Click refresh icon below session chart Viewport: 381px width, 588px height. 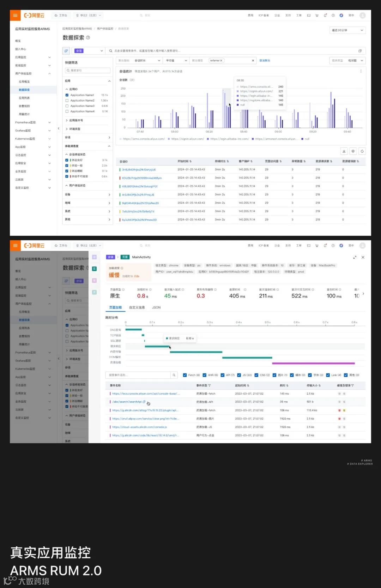click(362, 151)
